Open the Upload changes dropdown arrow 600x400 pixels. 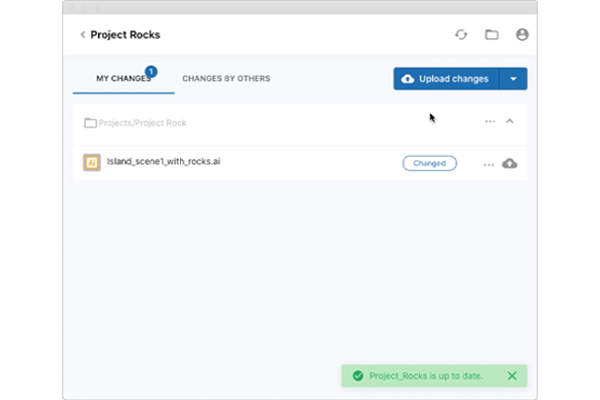coord(513,79)
